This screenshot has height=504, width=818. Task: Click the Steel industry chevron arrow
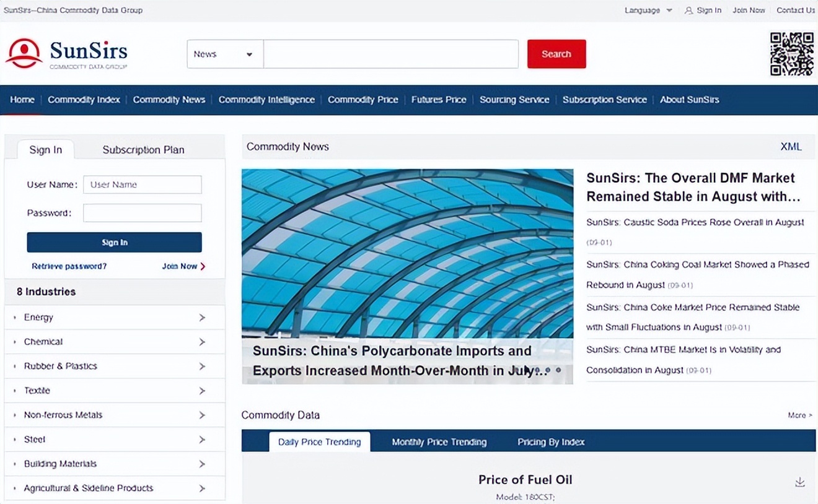(202, 440)
